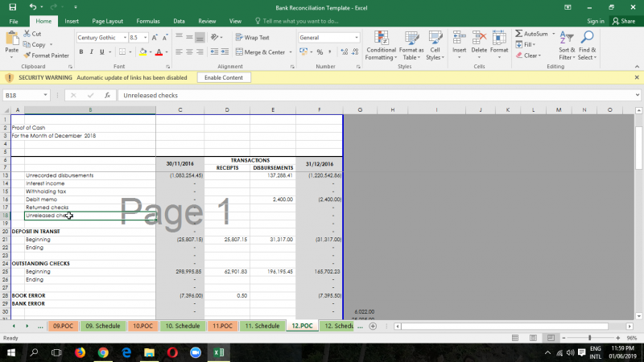
Task: Expand the General number format dropdown
Action: (357, 38)
